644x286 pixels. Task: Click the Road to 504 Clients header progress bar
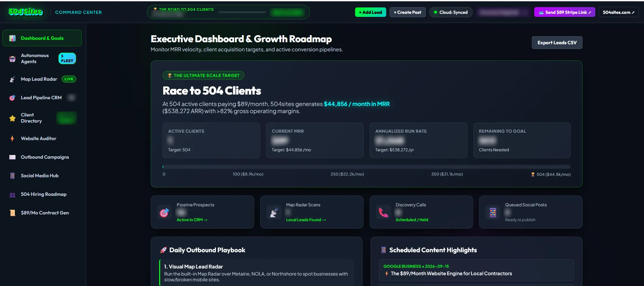point(242,12)
